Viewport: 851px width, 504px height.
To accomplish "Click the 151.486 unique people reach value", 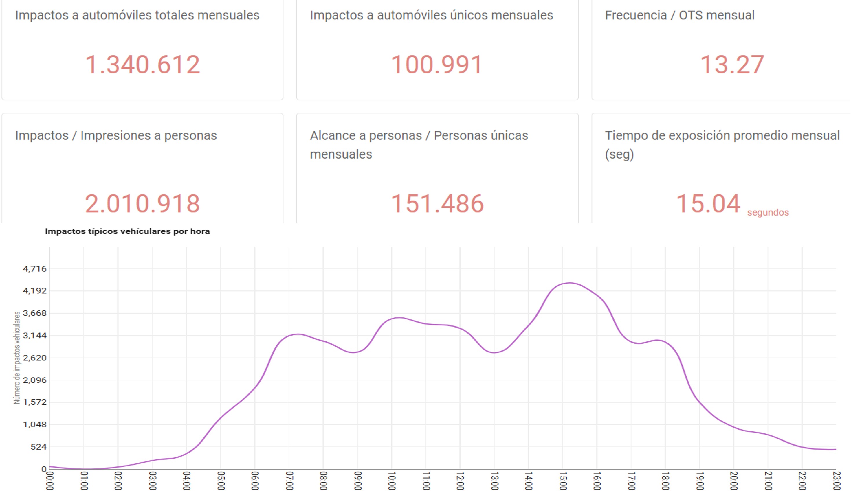I will [437, 204].
